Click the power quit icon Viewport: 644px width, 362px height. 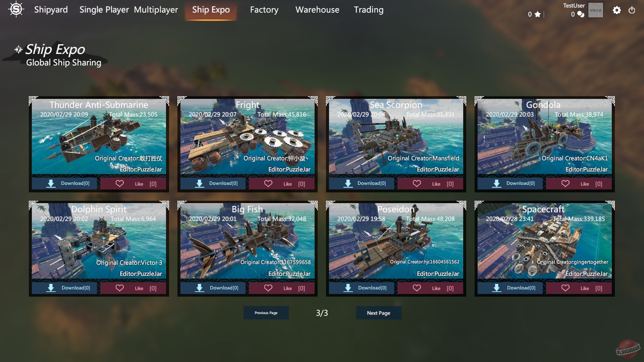click(632, 10)
